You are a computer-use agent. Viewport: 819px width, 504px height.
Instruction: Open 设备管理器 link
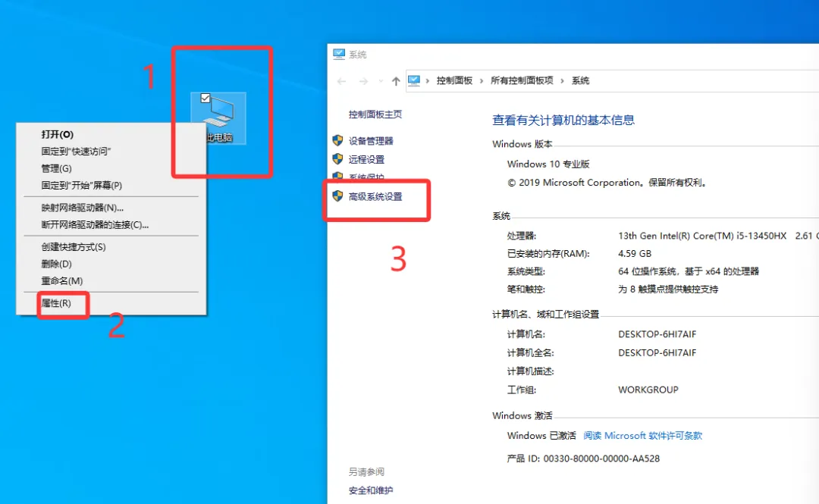pyautogui.click(x=371, y=140)
